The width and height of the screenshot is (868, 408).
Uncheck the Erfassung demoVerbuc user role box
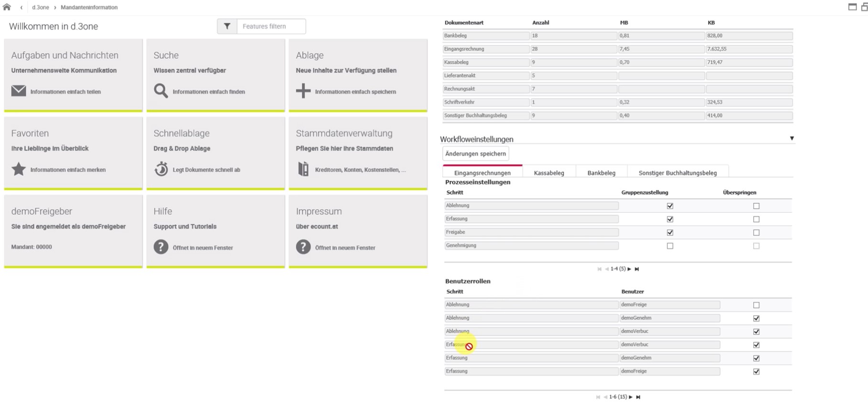[756, 345]
